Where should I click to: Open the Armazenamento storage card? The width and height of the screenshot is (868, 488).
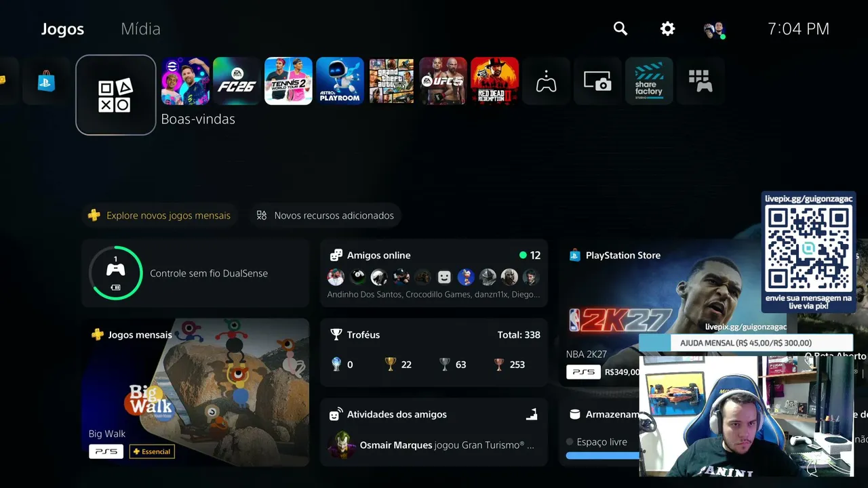click(599, 432)
